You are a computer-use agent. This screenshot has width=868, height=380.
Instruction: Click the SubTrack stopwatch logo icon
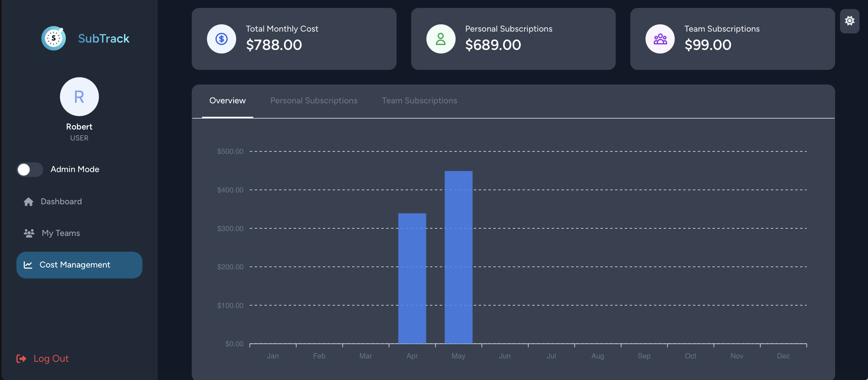coord(54,38)
